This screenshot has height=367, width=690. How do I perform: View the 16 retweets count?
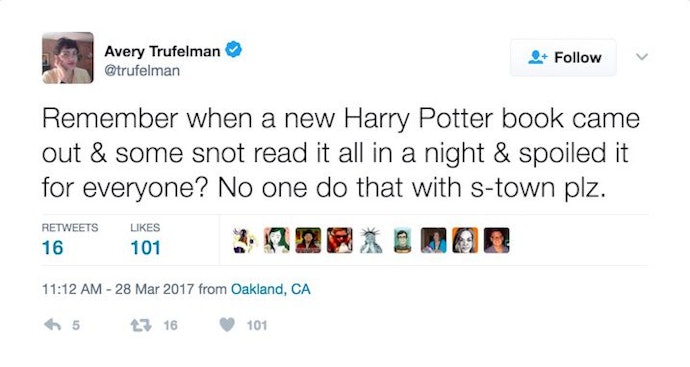[52, 247]
